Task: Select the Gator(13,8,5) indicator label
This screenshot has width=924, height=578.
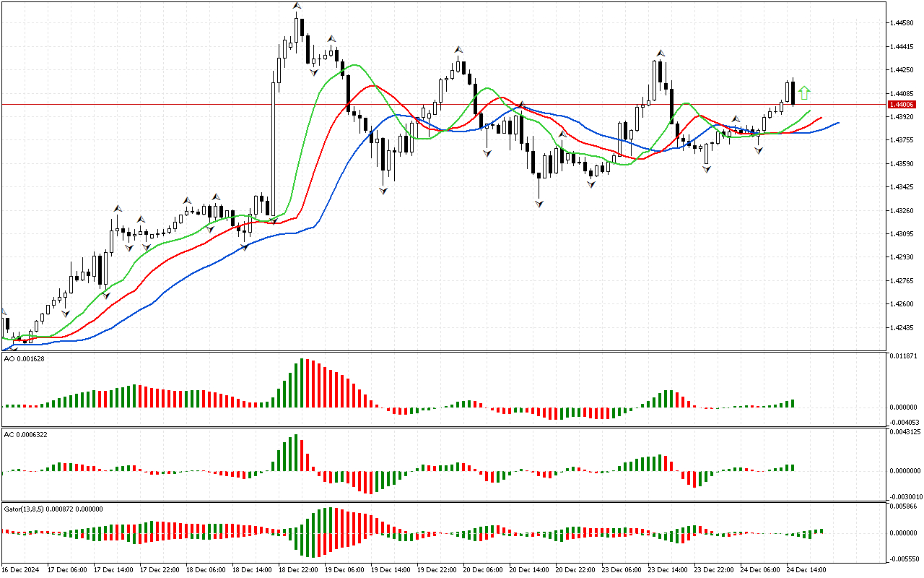Action: (53, 509)
